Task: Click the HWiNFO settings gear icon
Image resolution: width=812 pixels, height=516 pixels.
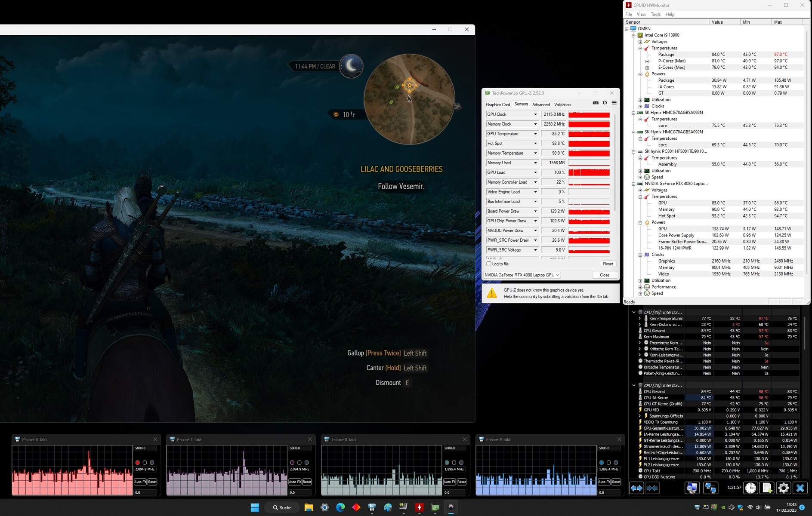Action: point(783,488)
